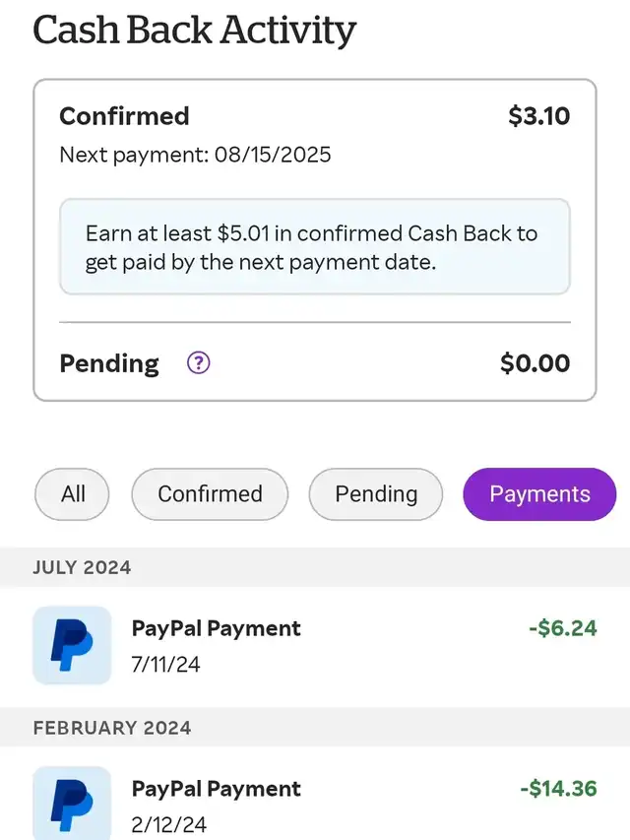Tap the PayPal logo for the 7/11/24 payment
The height and width of the screenshot is (840, 630).
point(72,645)
